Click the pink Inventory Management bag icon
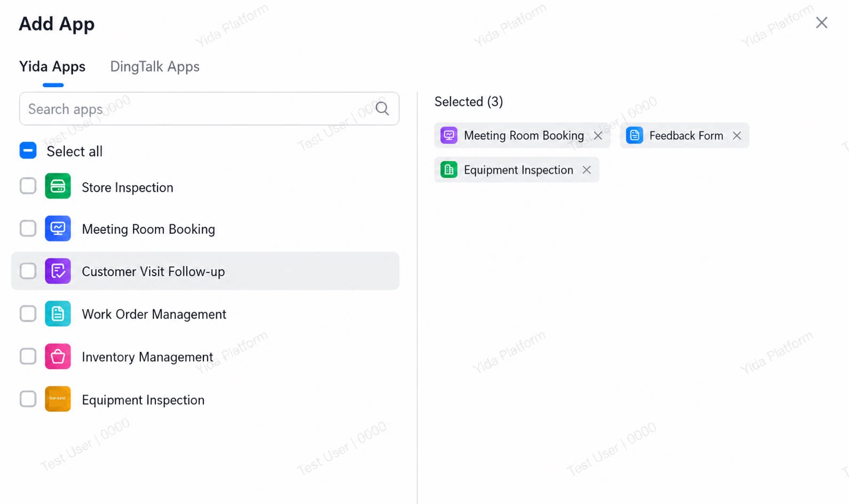This screenshot has width=849, height=504. coord(58,357)
